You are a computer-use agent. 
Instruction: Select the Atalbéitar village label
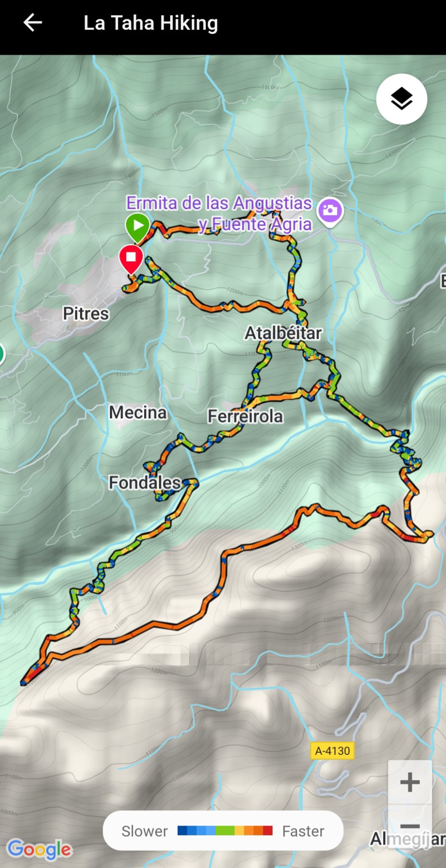[x=283, y=333]
